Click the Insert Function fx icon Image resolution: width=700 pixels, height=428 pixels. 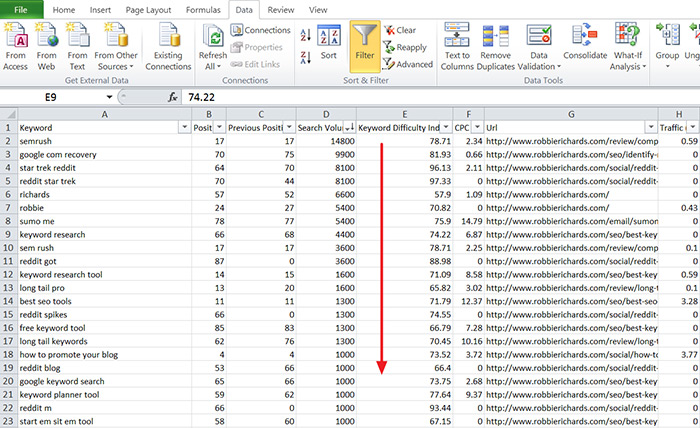pos(173,97)
